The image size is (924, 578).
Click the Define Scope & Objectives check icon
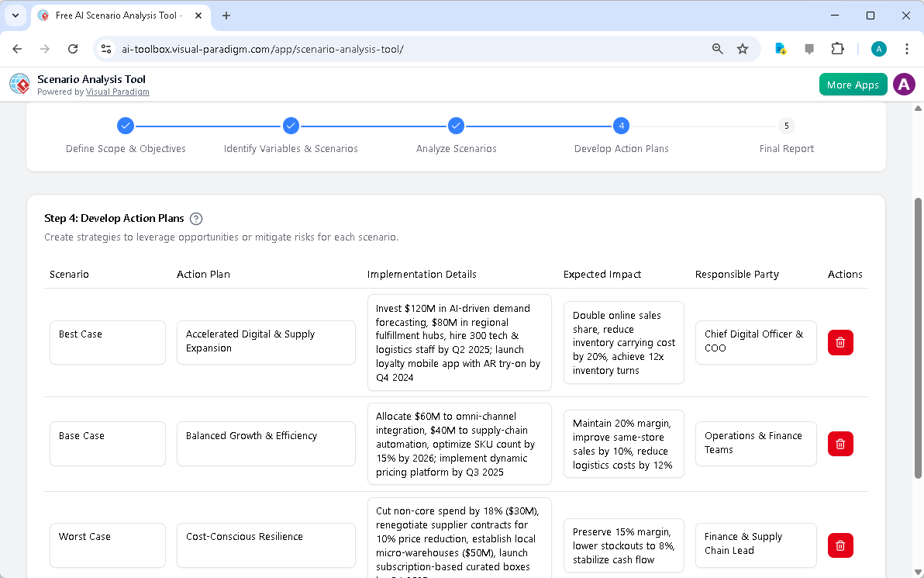click(125, 125)
